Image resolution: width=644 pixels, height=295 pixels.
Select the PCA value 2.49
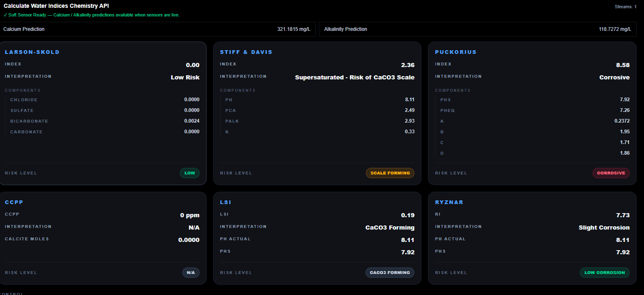[x=410, y=110]
